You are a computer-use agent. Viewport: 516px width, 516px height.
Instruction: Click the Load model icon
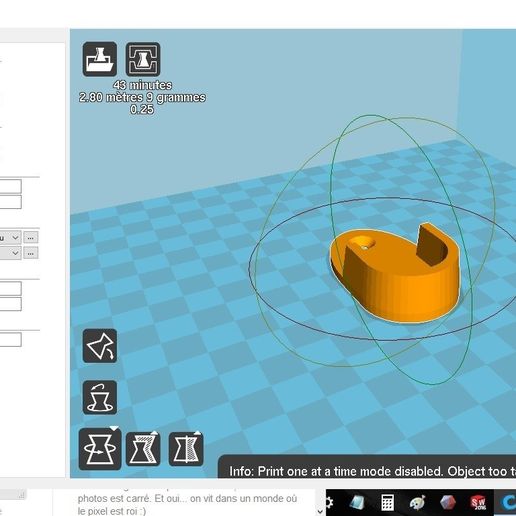click(100, 59)
